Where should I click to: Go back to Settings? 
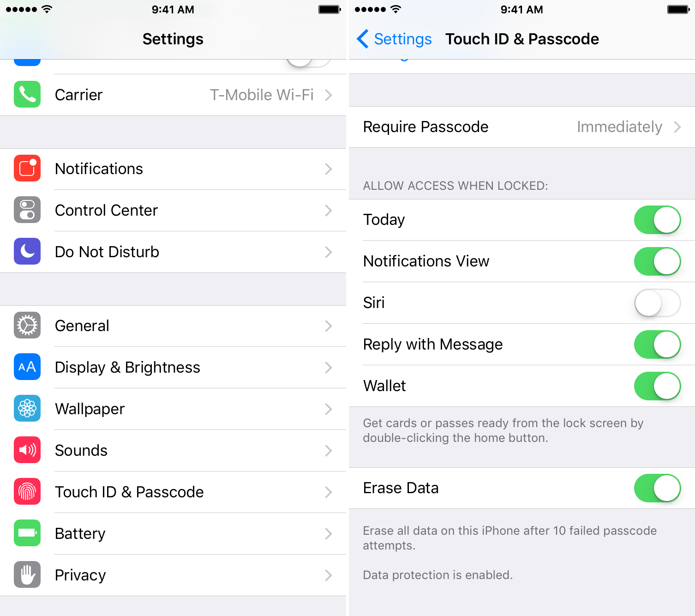[x=394, y=39]
